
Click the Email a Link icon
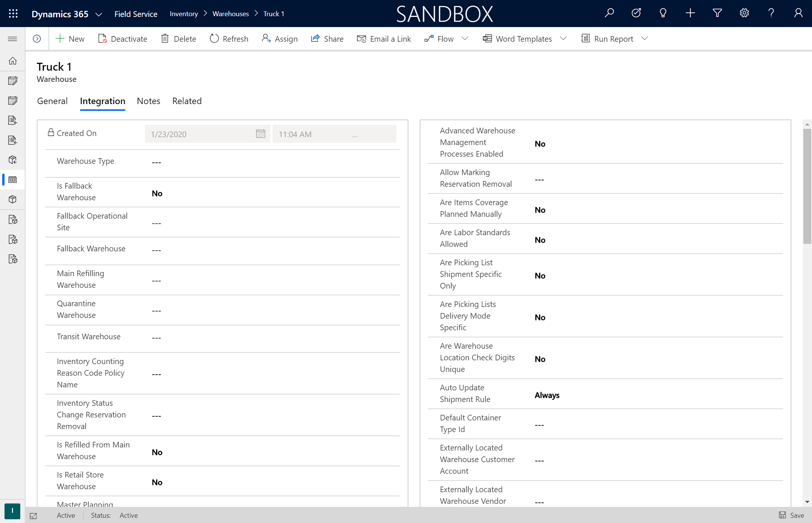point(360,38)
